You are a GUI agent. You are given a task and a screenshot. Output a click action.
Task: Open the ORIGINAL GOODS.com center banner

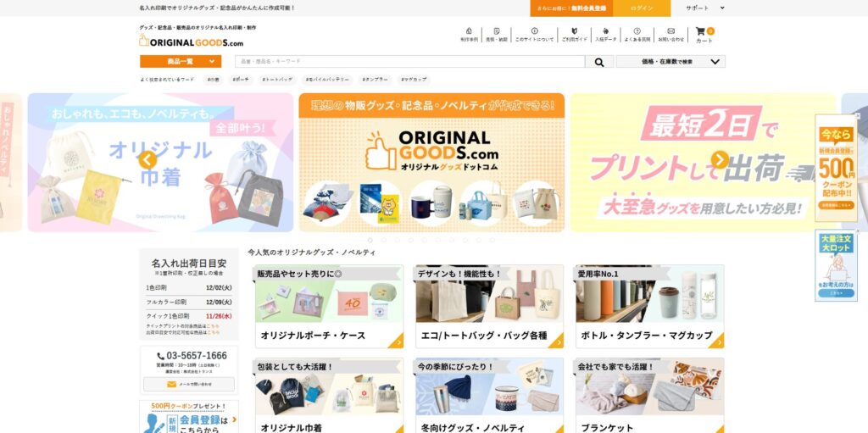point(431,162)
